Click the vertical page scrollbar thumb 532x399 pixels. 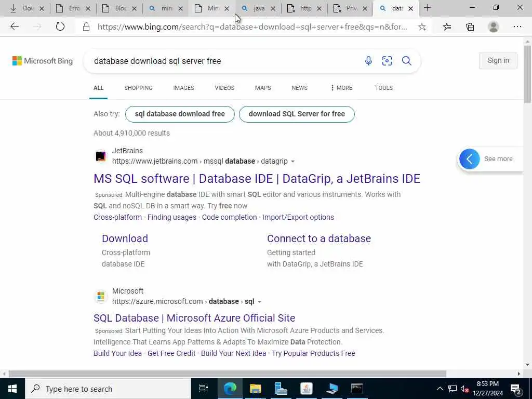[527, 74]
